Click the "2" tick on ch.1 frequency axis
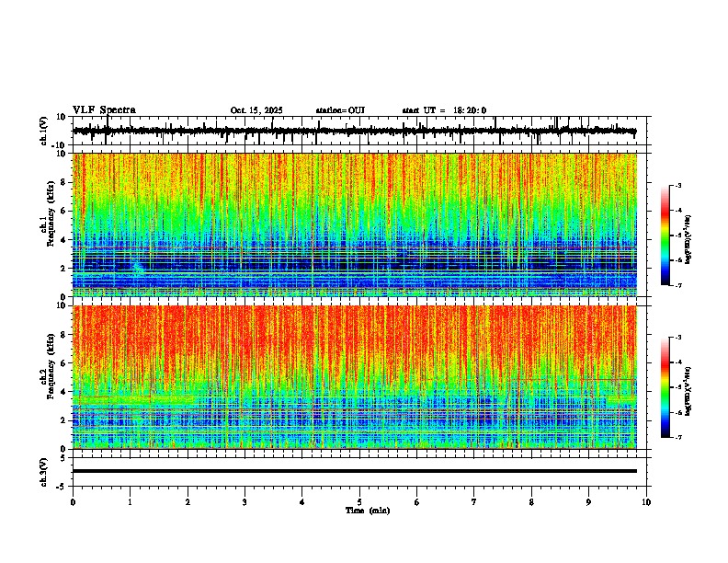 click(63, 268)
